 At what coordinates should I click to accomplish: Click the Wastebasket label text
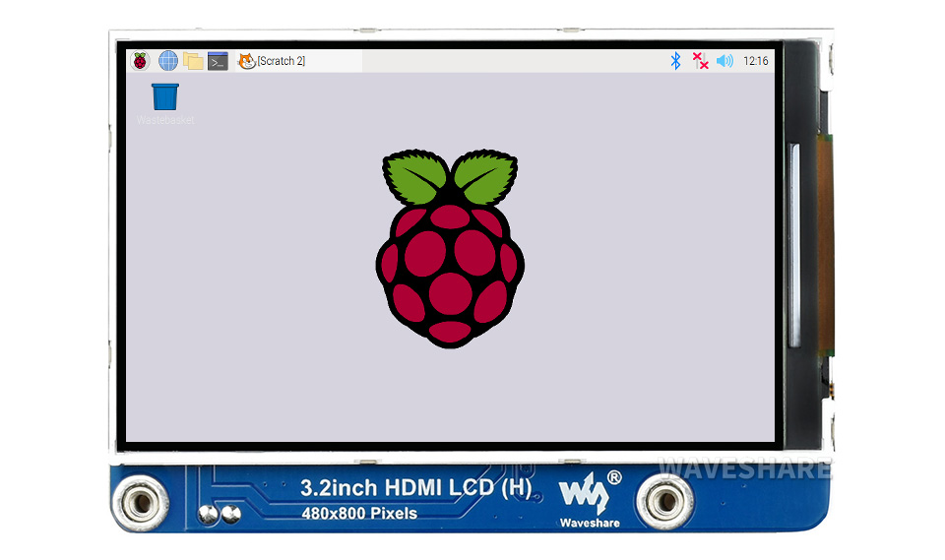coord(165,120)
